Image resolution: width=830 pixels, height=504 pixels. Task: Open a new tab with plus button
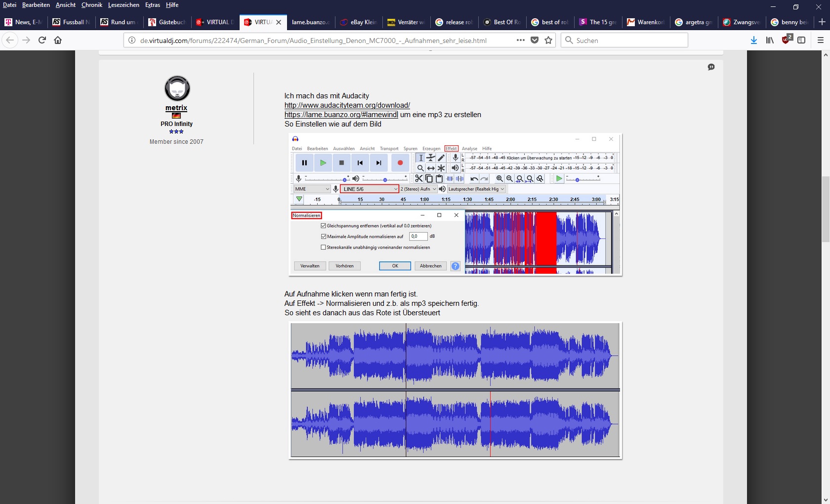[x=822, y=22]
